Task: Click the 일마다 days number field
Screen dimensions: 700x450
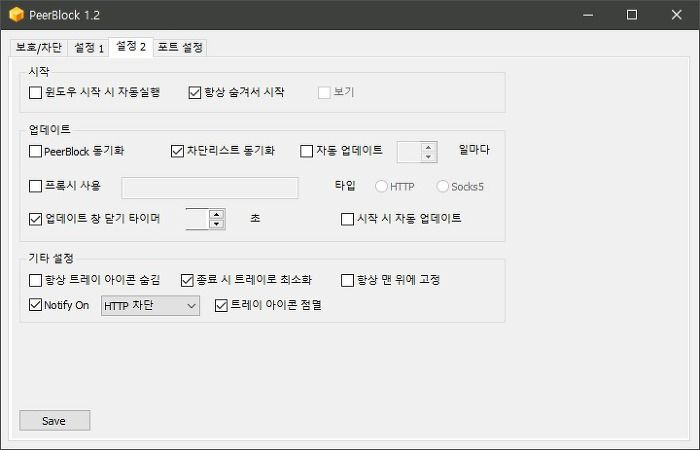Action: pyautogui.click(x=409, y=152)
